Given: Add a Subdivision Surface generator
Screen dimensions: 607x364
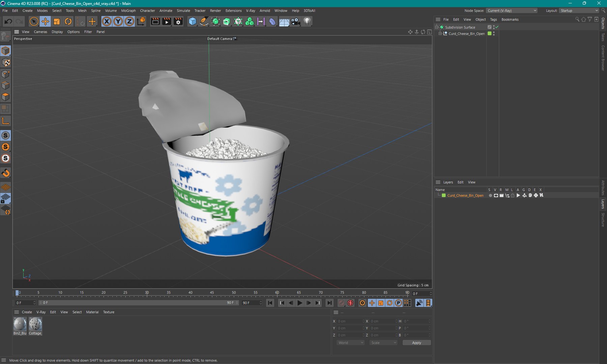Looking at the screenshot, I should pyautogui.click(x=215, y=22).
